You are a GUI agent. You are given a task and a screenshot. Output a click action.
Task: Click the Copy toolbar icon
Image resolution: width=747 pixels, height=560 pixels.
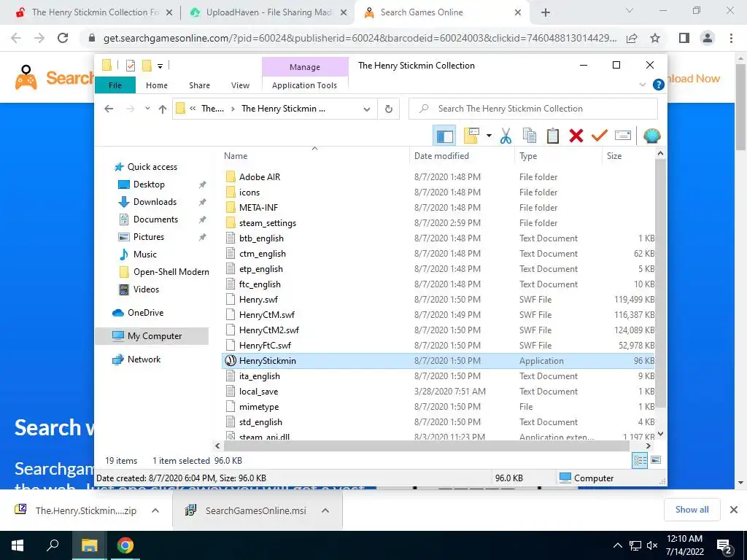point(530,136)
